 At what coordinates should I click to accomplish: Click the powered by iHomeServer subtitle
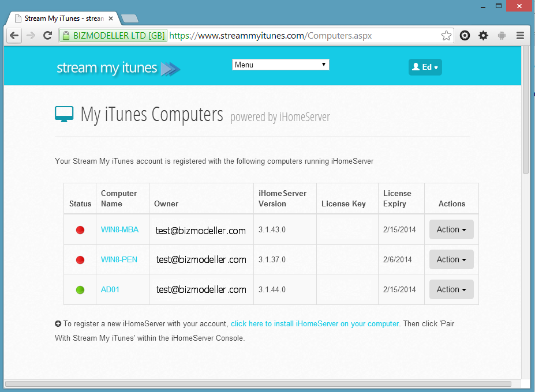pyautogui.click(x=280, y=117)
